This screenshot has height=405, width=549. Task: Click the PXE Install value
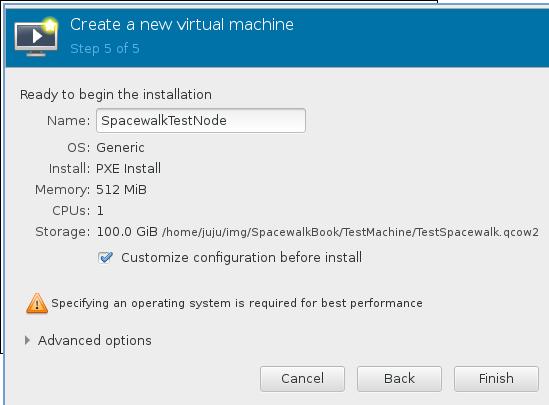(128, 169)
